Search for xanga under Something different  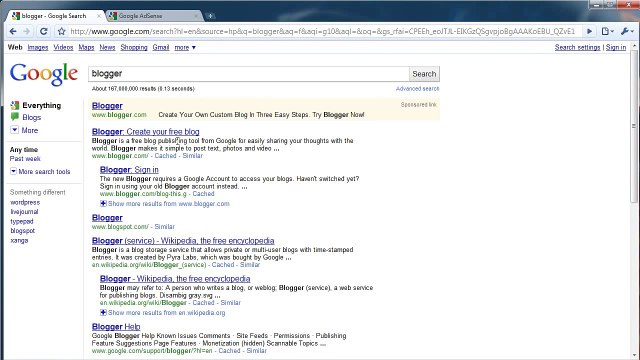coord(19,240)
